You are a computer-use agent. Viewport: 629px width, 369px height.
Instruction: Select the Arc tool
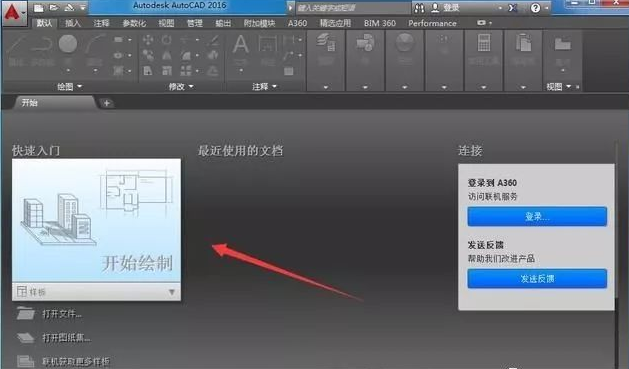pyautogui.click(x=95, y=44)
